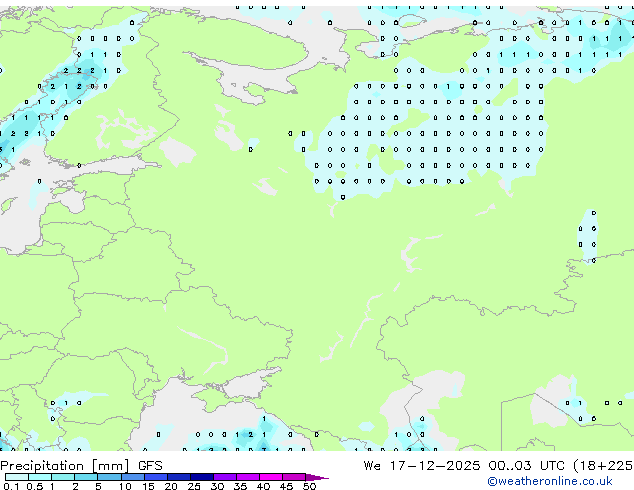
Task: Select the 25–30 mm dark blue swatch
Action: (x=202, y=477)
